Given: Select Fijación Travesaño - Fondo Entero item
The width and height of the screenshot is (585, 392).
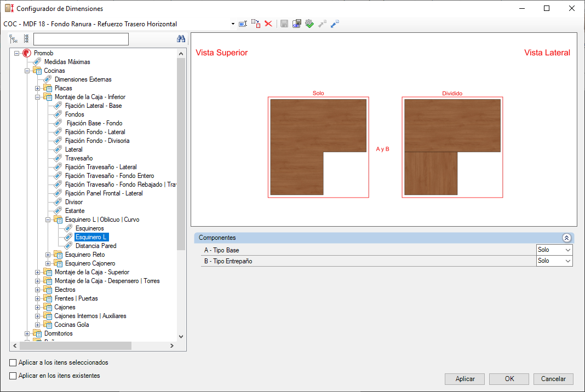Looking at the screenshot, I should click(x=110, y=176).
